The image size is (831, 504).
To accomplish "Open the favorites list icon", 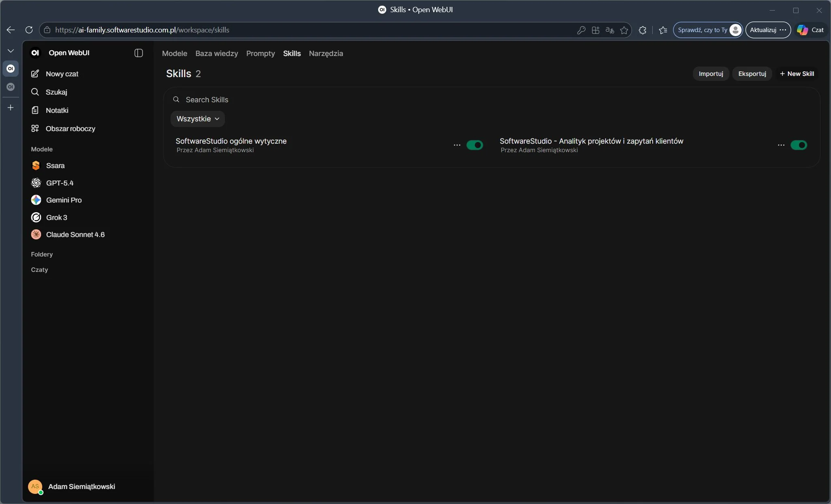I will coord(663,30).
